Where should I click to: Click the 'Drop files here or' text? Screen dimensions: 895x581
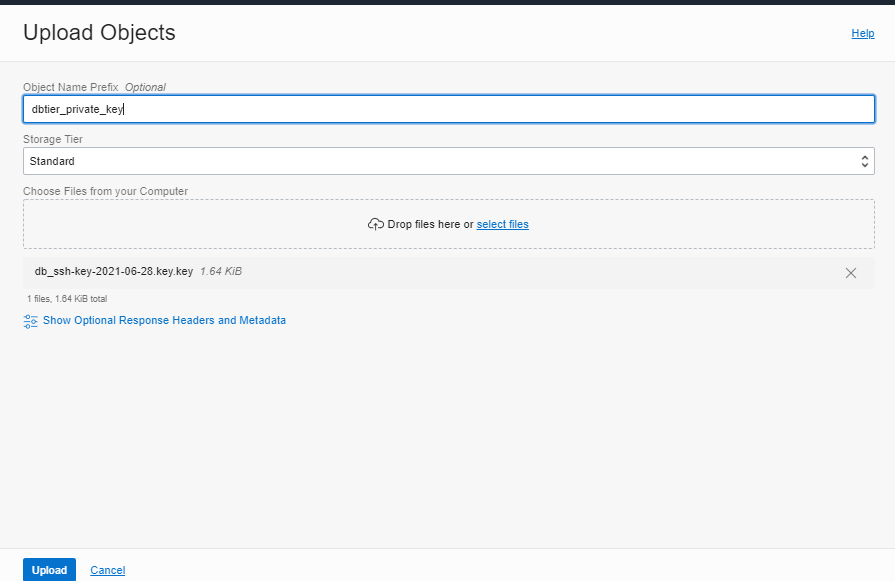(430, 224)
